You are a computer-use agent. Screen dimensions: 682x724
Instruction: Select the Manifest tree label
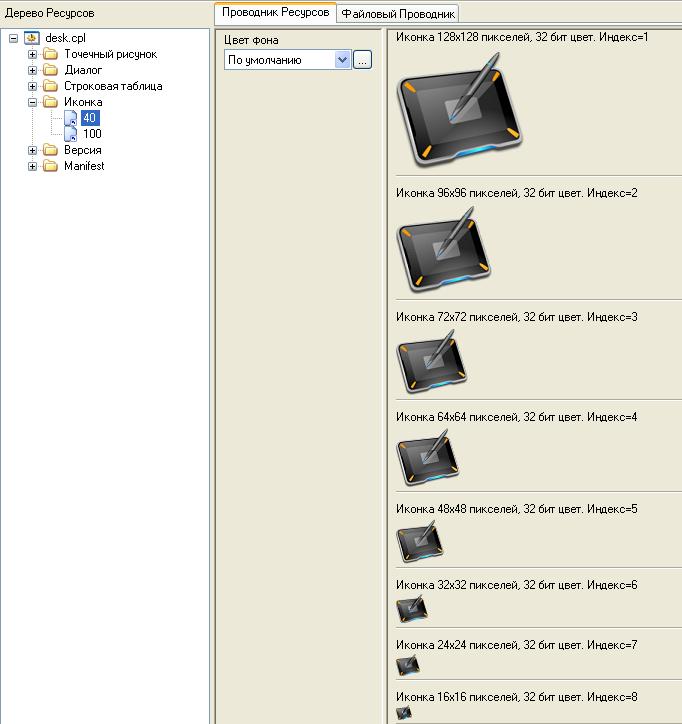pyautogui.click(x=84, y=166)
